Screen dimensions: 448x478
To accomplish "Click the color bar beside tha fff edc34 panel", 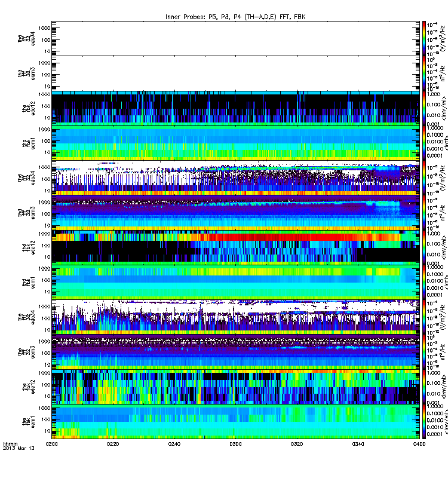I will 424,38.
